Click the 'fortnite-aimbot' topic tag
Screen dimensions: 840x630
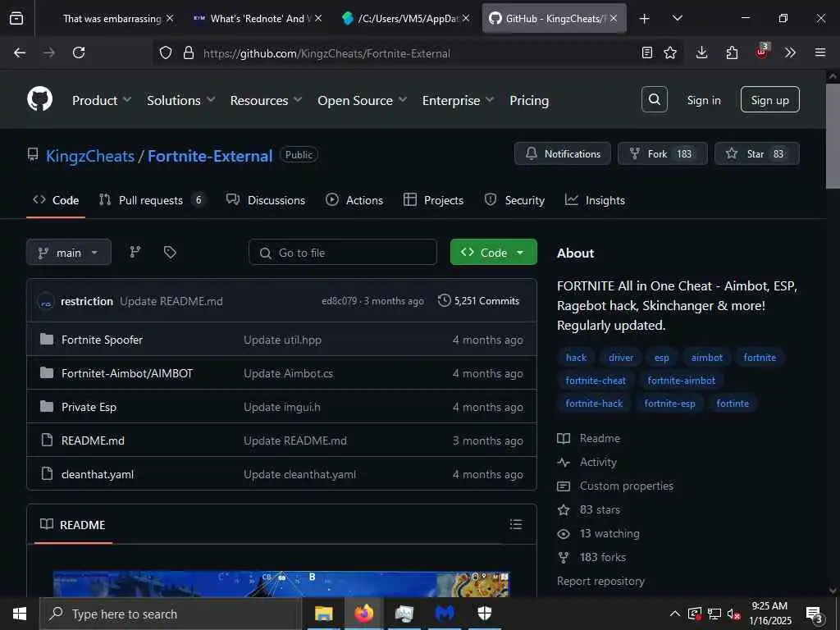681,381
